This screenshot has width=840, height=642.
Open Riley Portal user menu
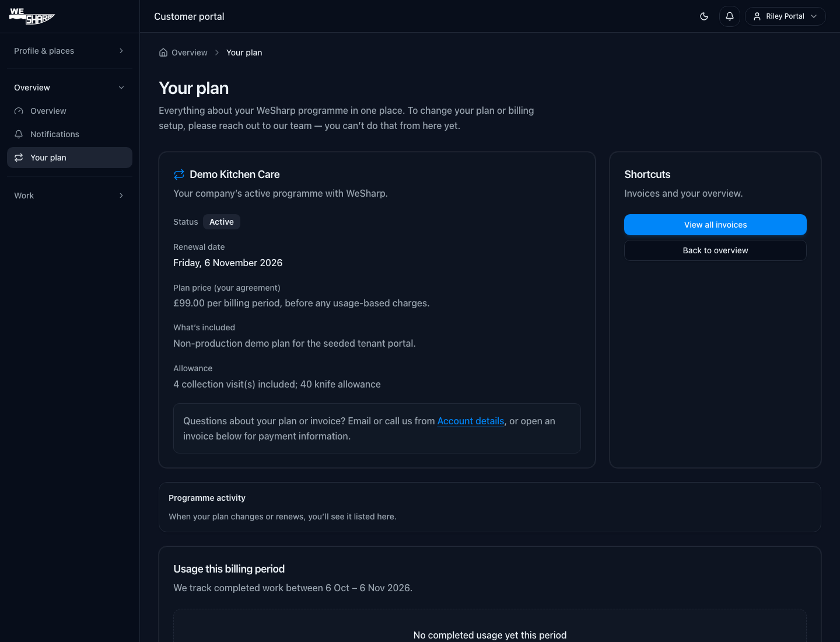[785, 16]
